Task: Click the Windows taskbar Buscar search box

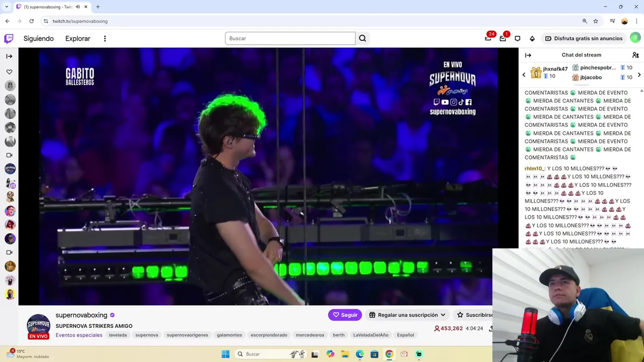Action: (272, 354)
